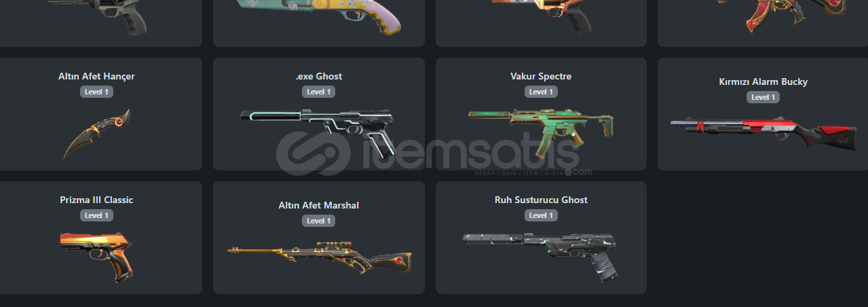Click the Vakur Spectre weapon image
This screenshot has height=307, width=868.
click(x=541, y=128)
